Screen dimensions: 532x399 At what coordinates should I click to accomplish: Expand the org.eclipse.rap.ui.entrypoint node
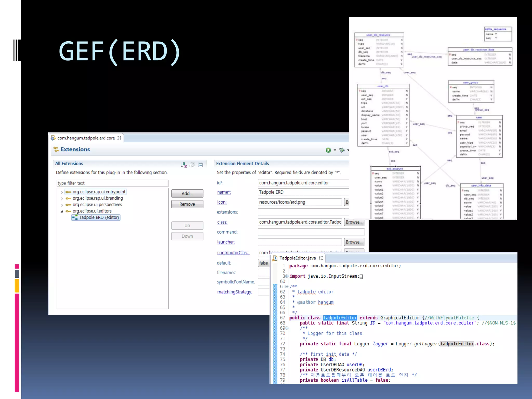click(62, 192)
